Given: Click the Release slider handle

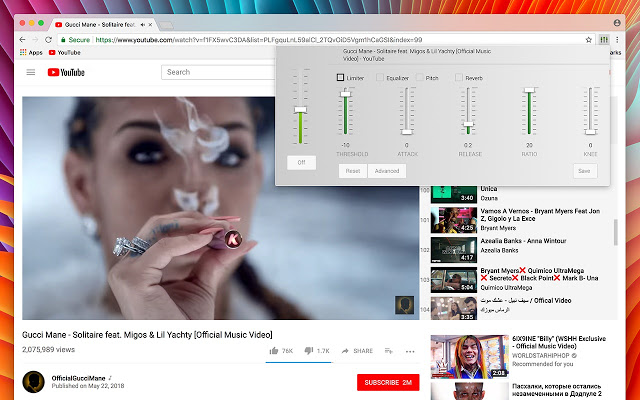Looking at the screenshot, I should click(x=468, y=124).
